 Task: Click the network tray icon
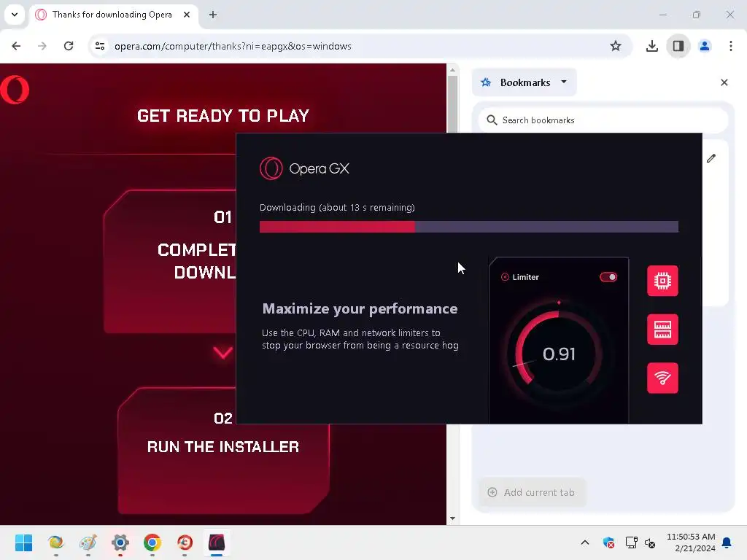tap(631, 542)
